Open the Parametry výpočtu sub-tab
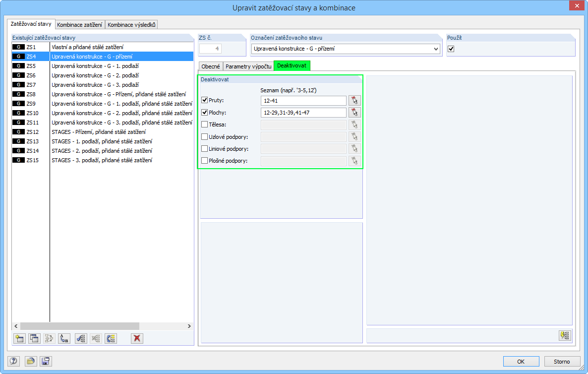This screenshot has height=374, width=588. pos(248,66)
